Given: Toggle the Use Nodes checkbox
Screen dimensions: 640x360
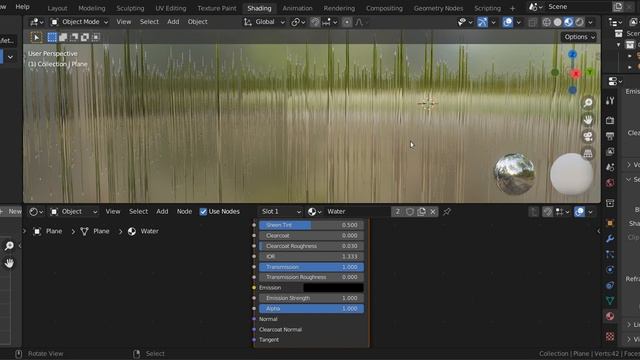Looking at the screenshot, I should pos(203,211).
